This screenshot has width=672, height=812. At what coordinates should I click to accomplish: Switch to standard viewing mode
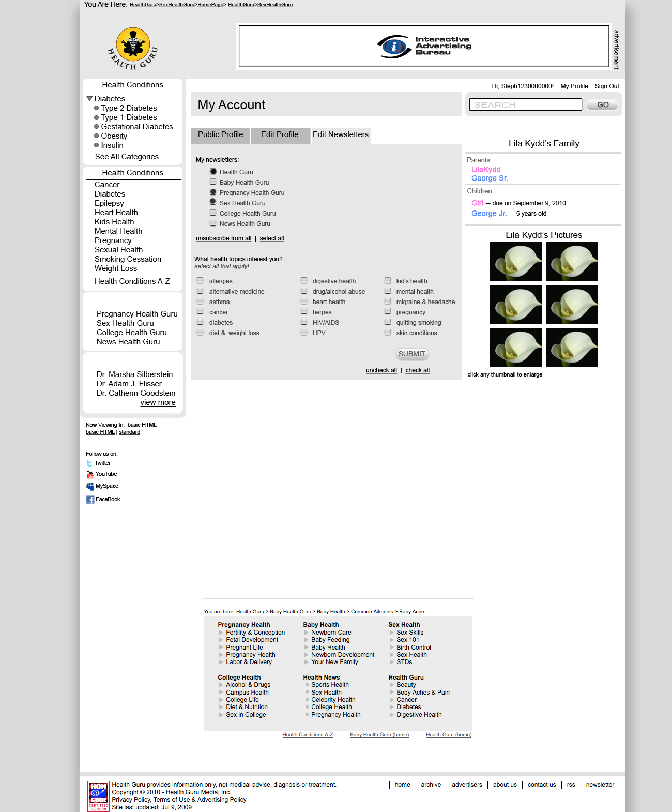(129, 432)
